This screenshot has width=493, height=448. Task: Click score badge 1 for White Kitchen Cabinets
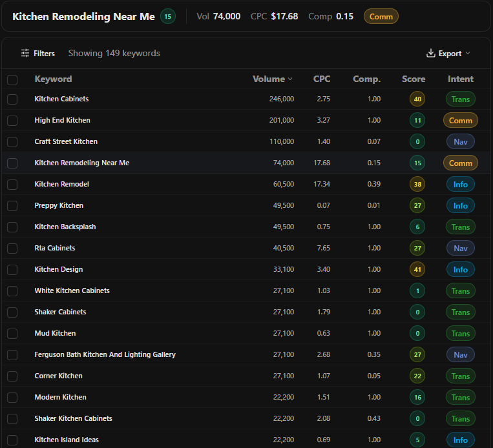click(x=417, y=291)
